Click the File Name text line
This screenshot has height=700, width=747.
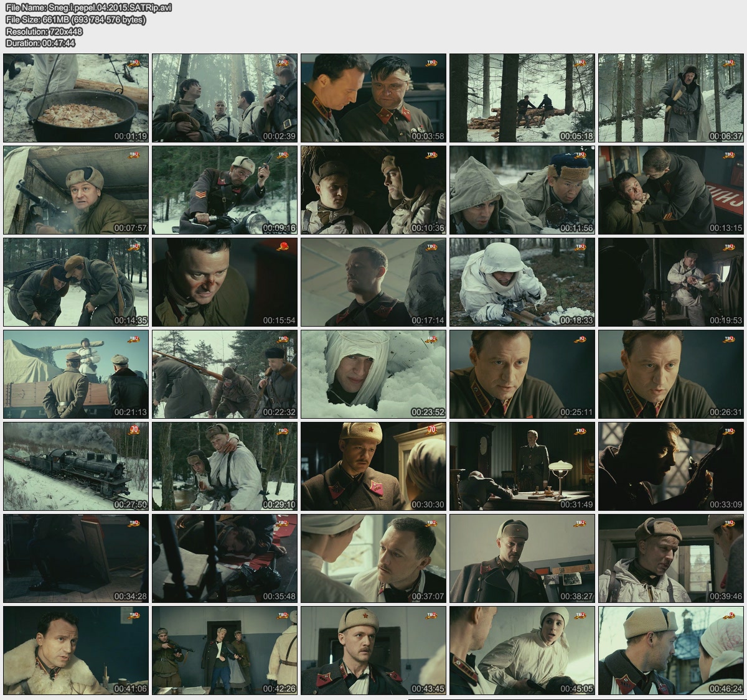[89, 7]
